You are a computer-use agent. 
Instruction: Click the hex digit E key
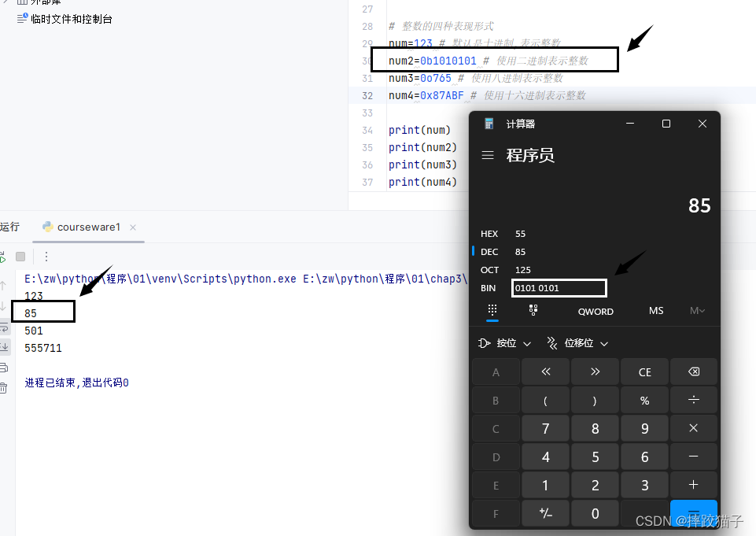click(x=496, y=485)
